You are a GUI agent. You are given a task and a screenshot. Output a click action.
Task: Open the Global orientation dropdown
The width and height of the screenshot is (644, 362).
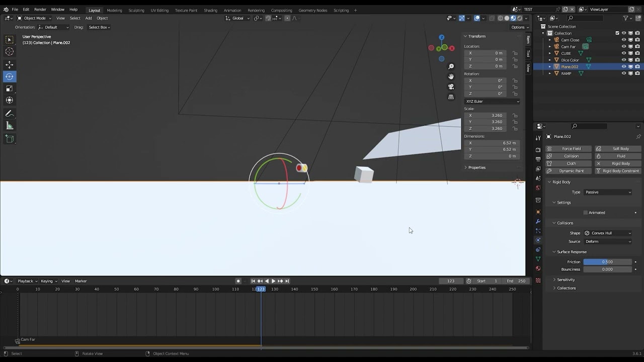pyautogui.click(x=237, y=18)
